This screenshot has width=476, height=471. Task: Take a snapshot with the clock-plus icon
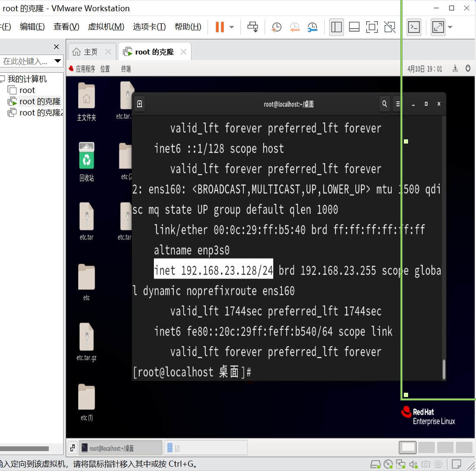(x=276, y=27)
